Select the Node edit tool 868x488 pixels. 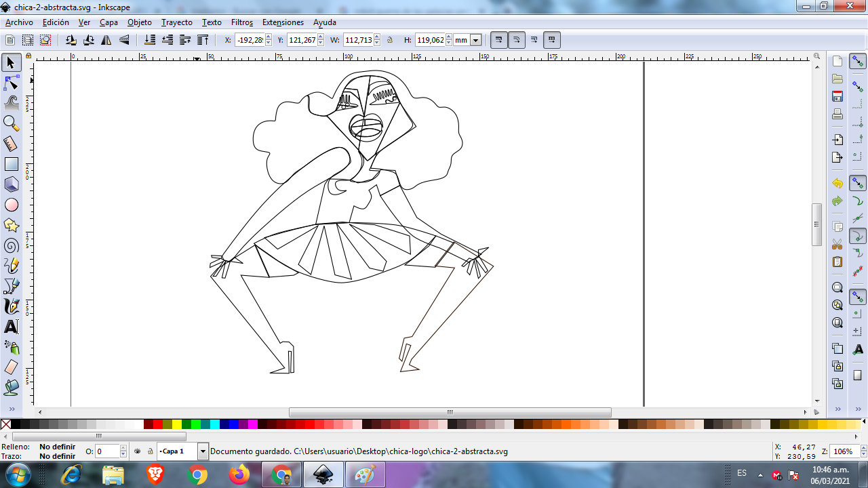(11, 83)
